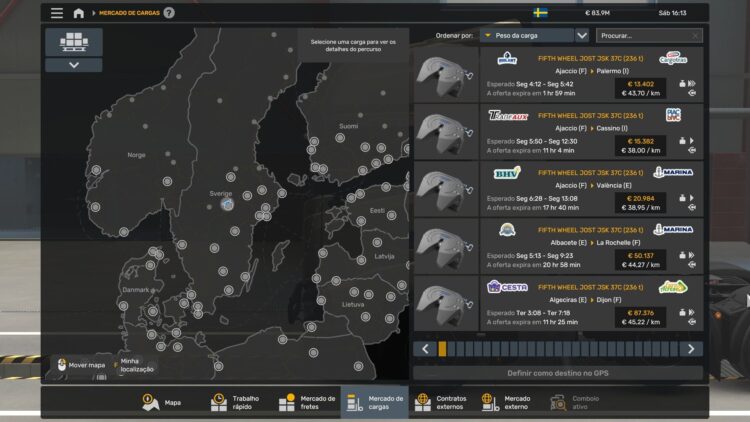Image resolution: width=750 pixels, height=422 pixels.
Task: Open the Trabalho rápido tab
Action: (x=235, y=402)
